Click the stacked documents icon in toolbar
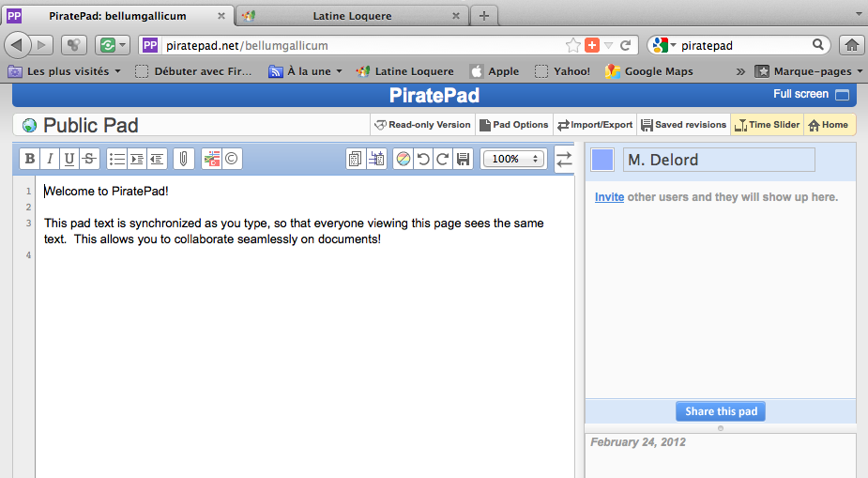Screen dimensions: 868x478 tap(355, 159)
